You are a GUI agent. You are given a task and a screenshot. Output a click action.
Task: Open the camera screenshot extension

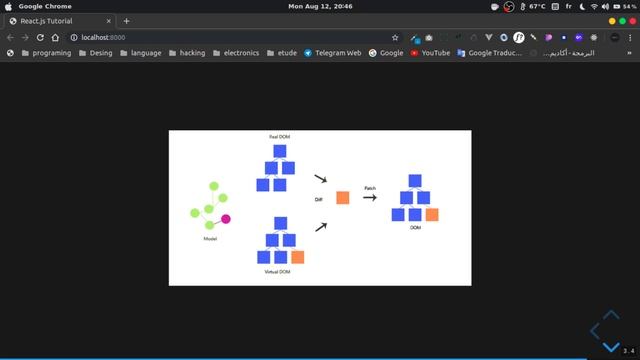coord(429,38)
